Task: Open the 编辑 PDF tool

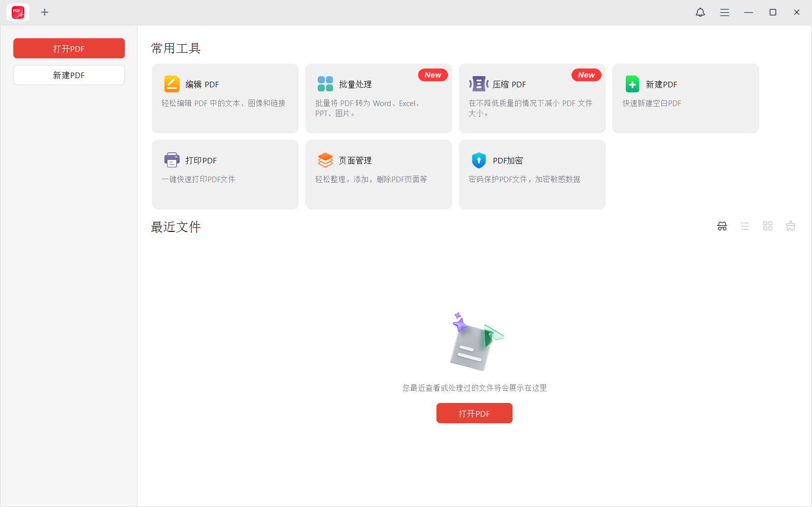Action: (225, 98)
